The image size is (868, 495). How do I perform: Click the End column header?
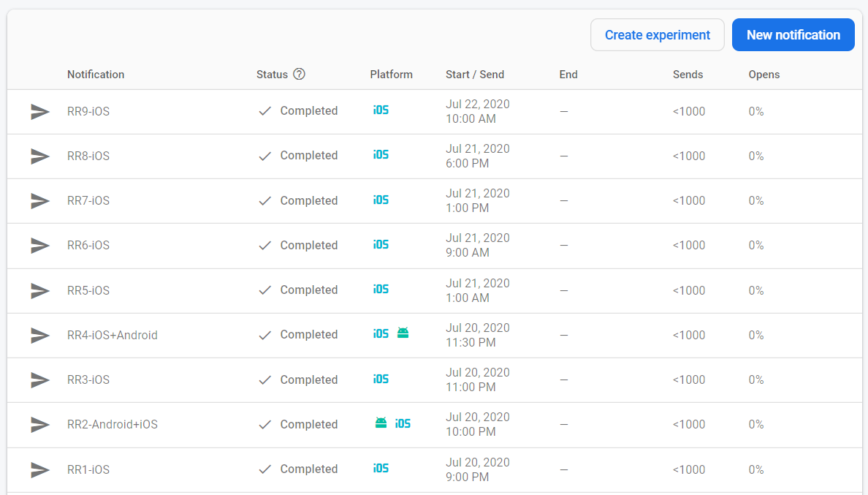coord(568,74)
